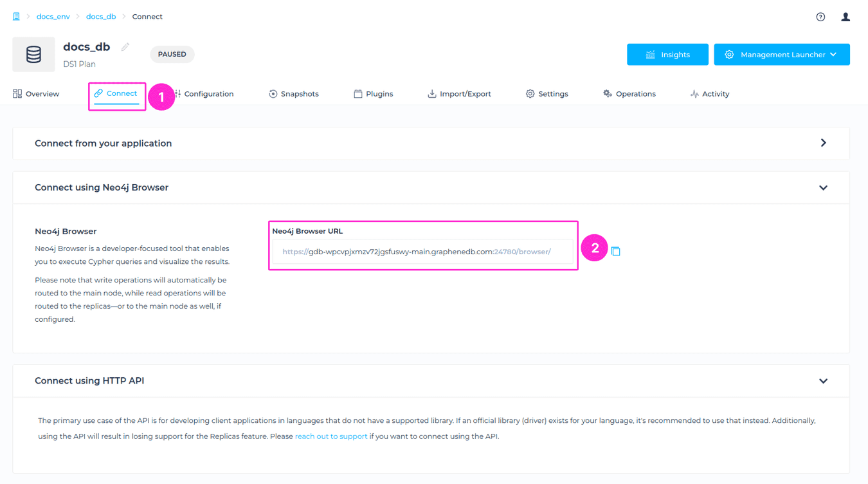Expand the Connect from your application section
The width and height of the screenshot is (868, 484).
[x=824, y=143]
